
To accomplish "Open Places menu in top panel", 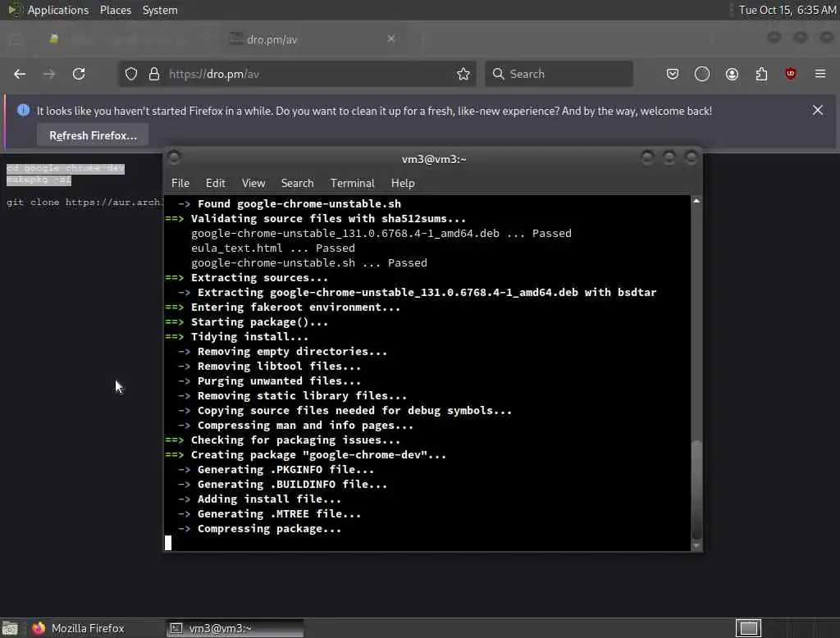I will [x=116, y=10].
